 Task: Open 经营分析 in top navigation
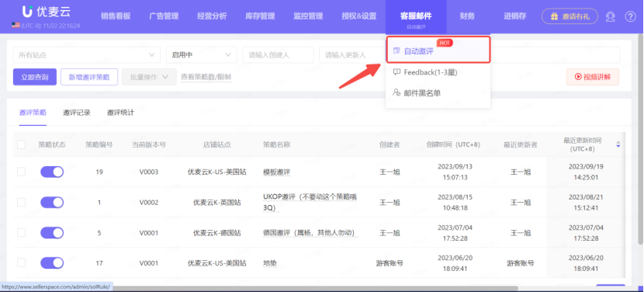point(212,16)
